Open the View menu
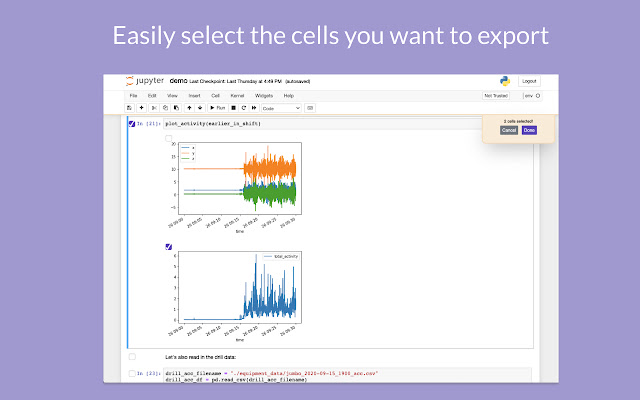The height and width of the screenshot is (400, 640). (172, 96)
